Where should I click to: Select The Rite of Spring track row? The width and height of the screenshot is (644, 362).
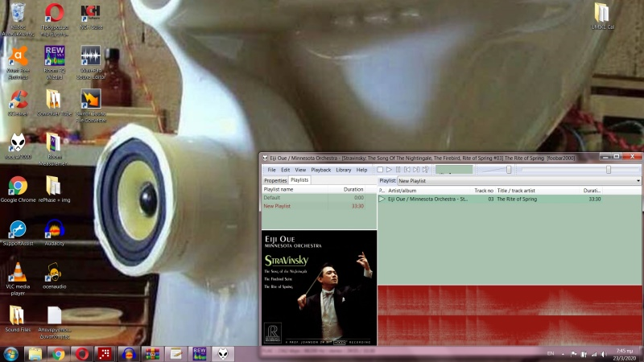tap(510, 199)
